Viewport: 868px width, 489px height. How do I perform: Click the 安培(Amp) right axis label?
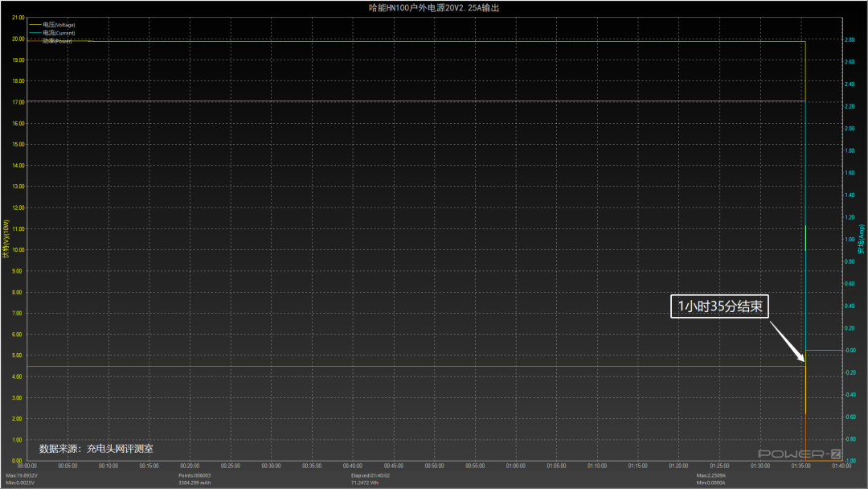pos(861,239)
